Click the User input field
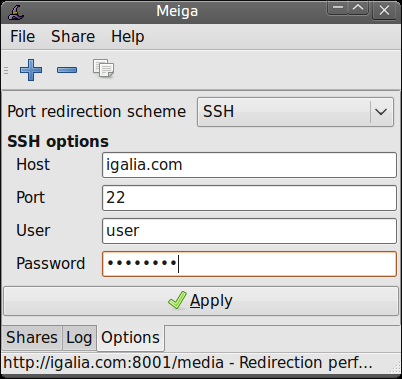Image resolution: width=402 pixels, height=379 pixels. tap(249, 231)
